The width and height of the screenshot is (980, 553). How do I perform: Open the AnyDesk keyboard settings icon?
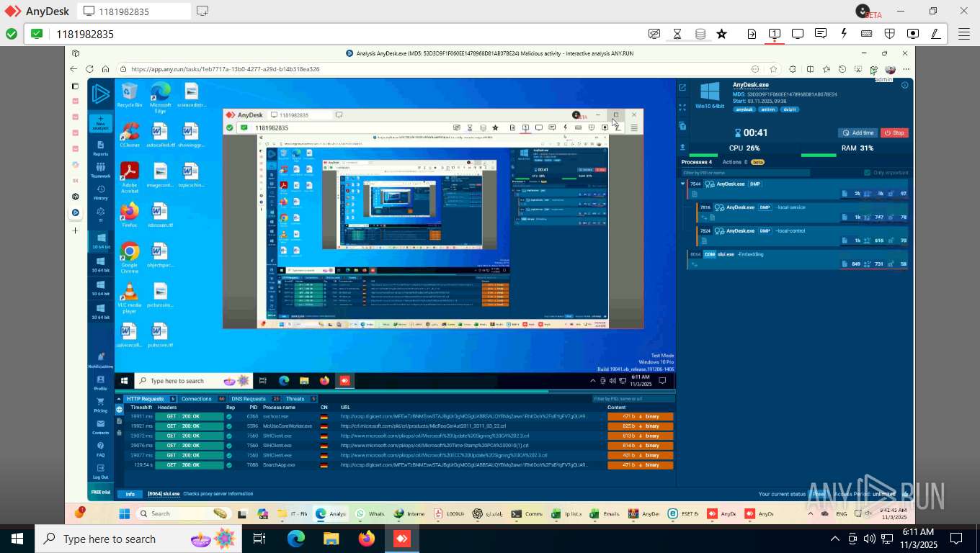[867, 34]
